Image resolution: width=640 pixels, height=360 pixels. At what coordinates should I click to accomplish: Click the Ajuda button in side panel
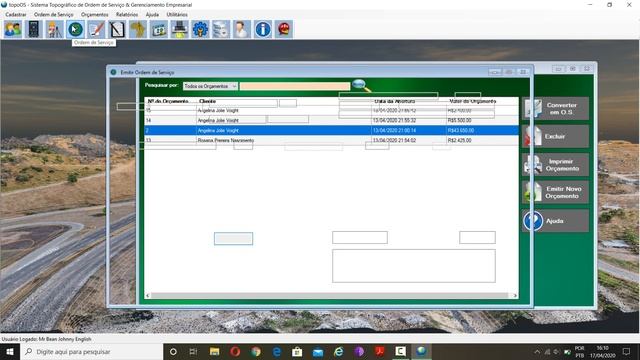[x=556, y=221]
